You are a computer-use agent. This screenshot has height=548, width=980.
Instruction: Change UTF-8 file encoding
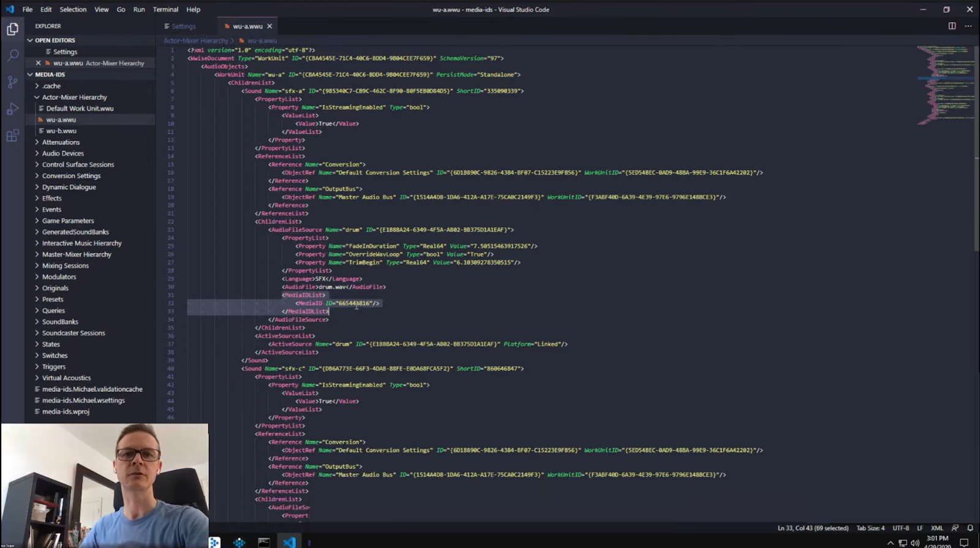click(901, 528)
